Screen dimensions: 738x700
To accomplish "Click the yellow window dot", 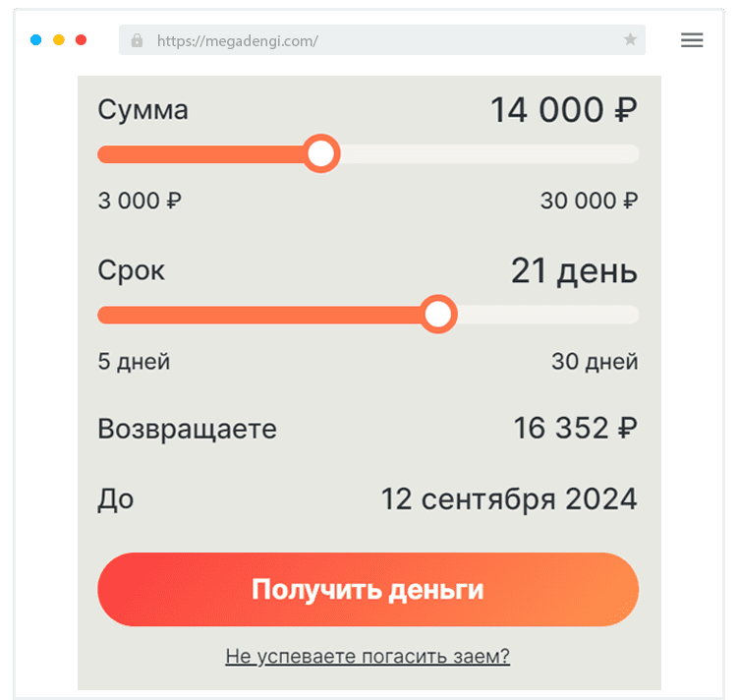I will point(59,40).
